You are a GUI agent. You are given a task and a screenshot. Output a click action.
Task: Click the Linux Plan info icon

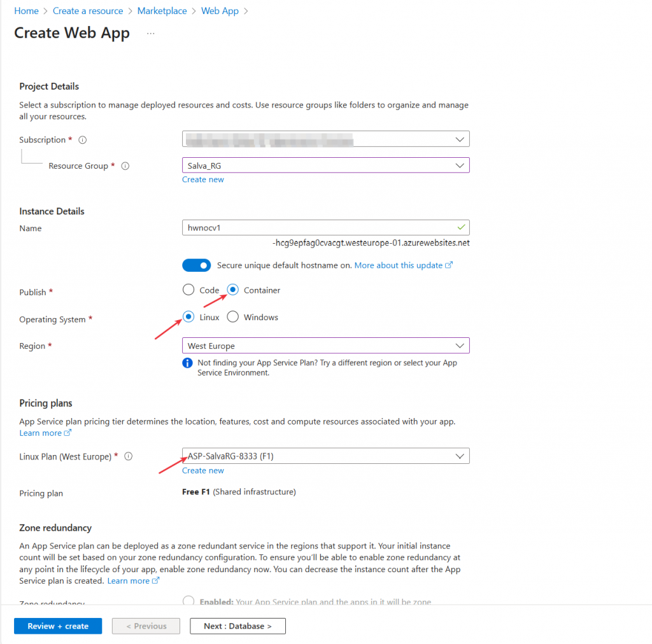pos(129,456)
